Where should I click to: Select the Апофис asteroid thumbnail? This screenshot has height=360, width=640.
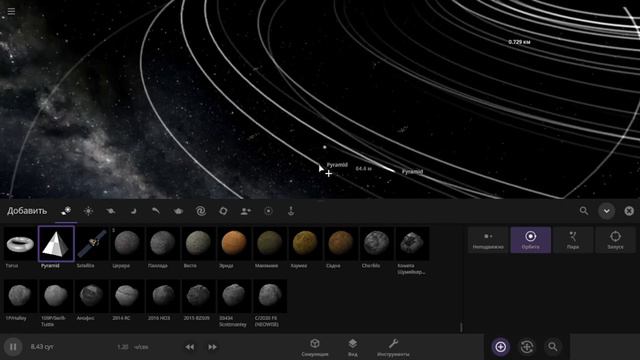92,296
